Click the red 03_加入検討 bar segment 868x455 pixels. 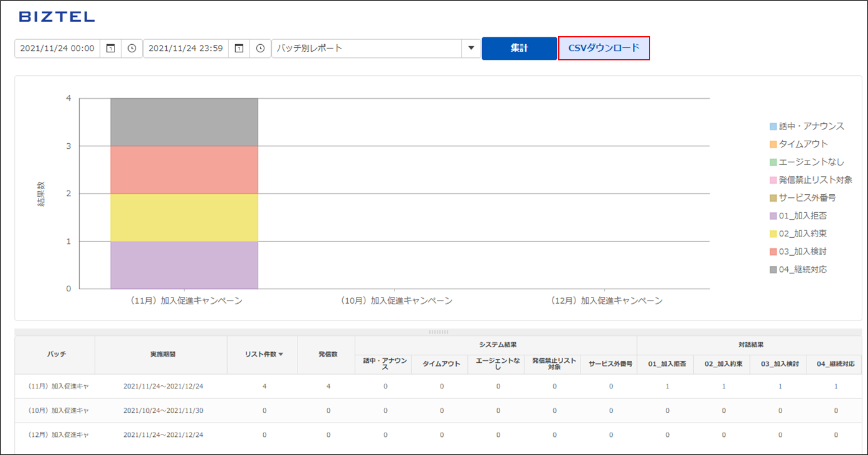coord(184,170)
